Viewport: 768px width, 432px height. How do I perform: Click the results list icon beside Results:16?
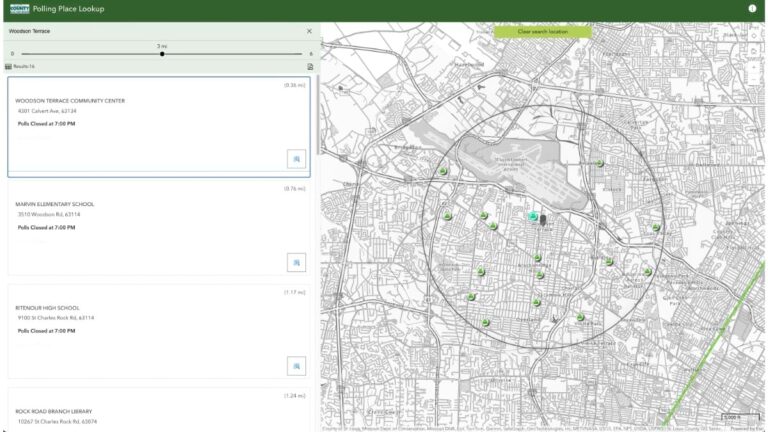click(x=9, y=66)
